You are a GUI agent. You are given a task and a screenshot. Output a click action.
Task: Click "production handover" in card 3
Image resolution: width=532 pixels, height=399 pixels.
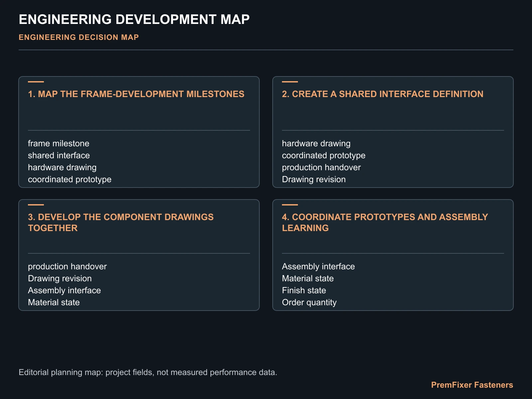[x=67, y=266]
